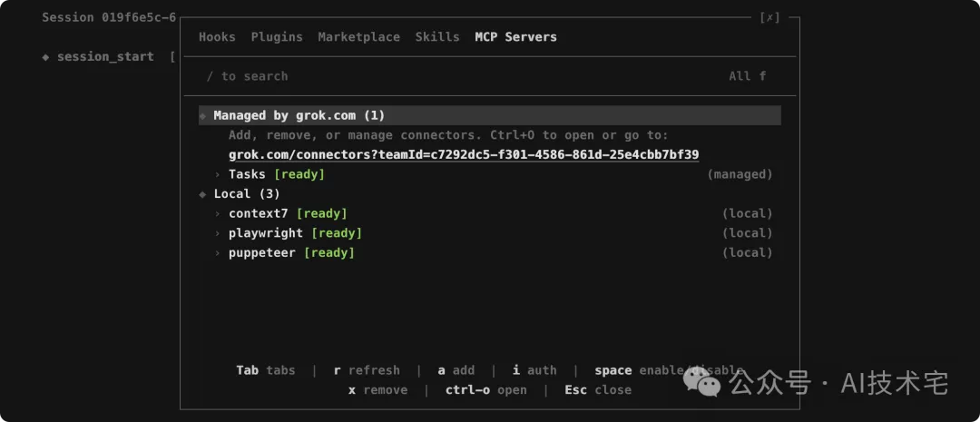This screenshot has width=980, height=422.
Task: Select the Marketplace tab
Action: click(x=358, y=37)
